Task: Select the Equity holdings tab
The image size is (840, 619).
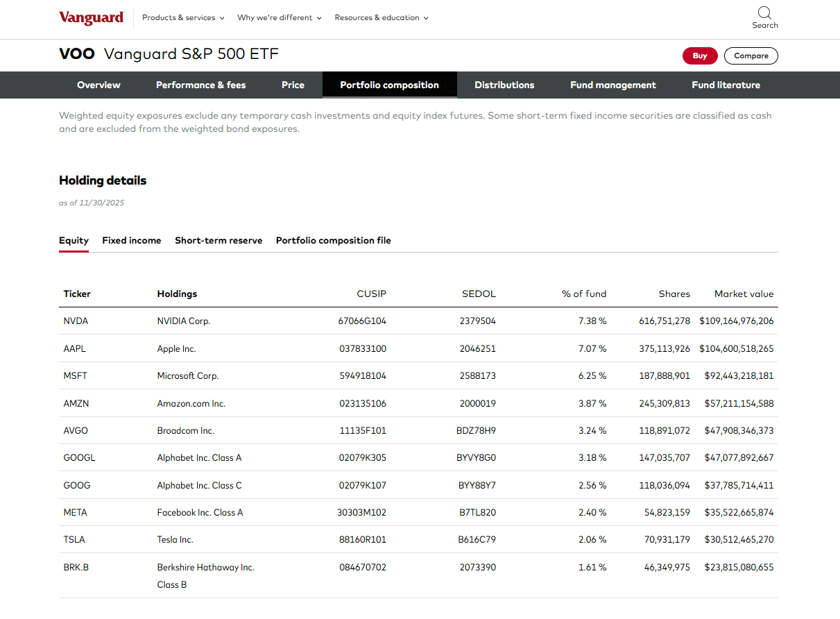Action: click(x=74, y=241)
